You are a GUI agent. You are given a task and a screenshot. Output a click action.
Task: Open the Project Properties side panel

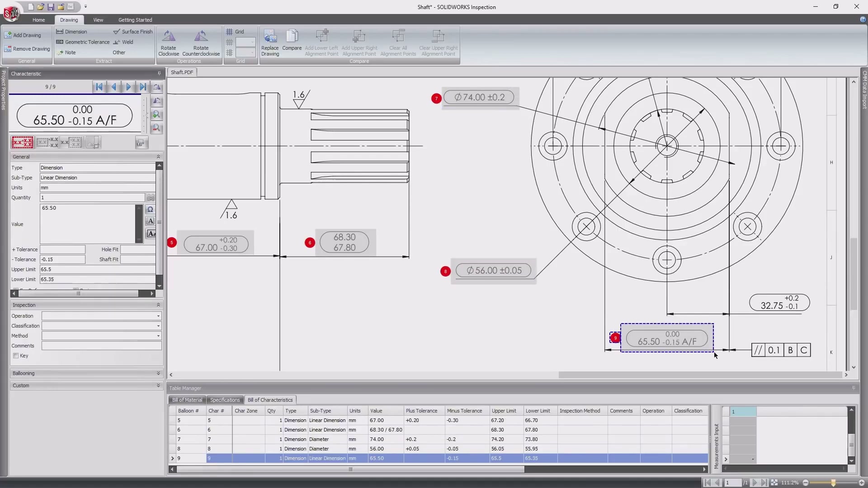(4, 90)
